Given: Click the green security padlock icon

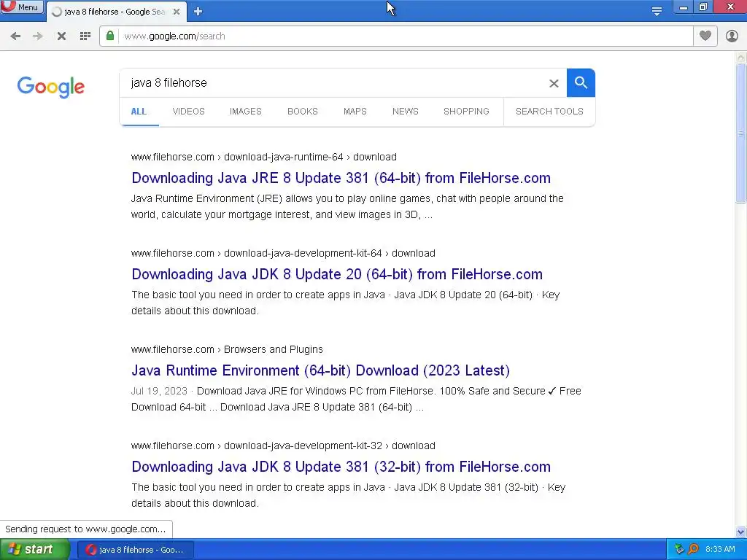Looking at the screenshot, I should point(110,36).
